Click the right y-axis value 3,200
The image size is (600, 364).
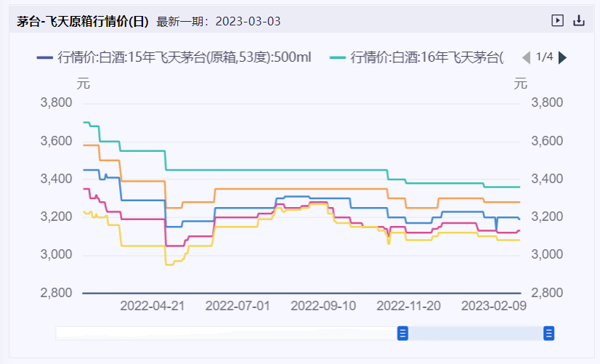[x=547, y=217]
